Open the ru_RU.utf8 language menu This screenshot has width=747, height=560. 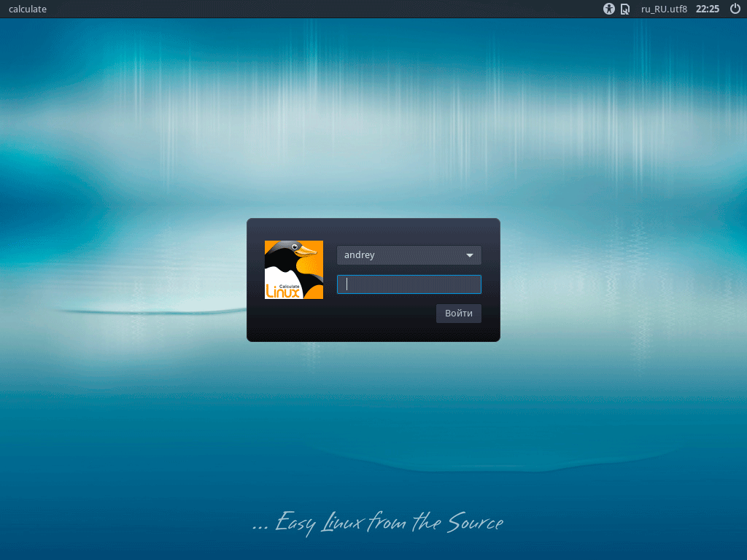point(664,9)
